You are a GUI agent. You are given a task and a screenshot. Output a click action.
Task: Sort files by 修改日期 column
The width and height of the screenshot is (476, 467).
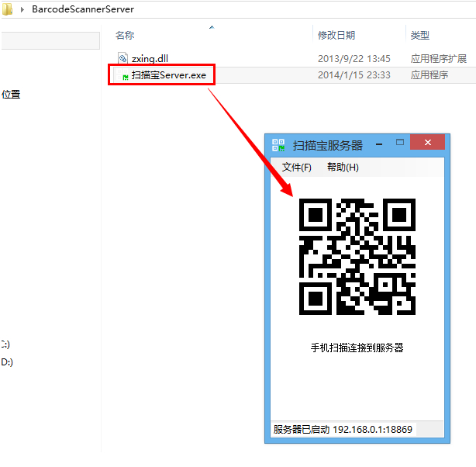[x=336, y=35]
